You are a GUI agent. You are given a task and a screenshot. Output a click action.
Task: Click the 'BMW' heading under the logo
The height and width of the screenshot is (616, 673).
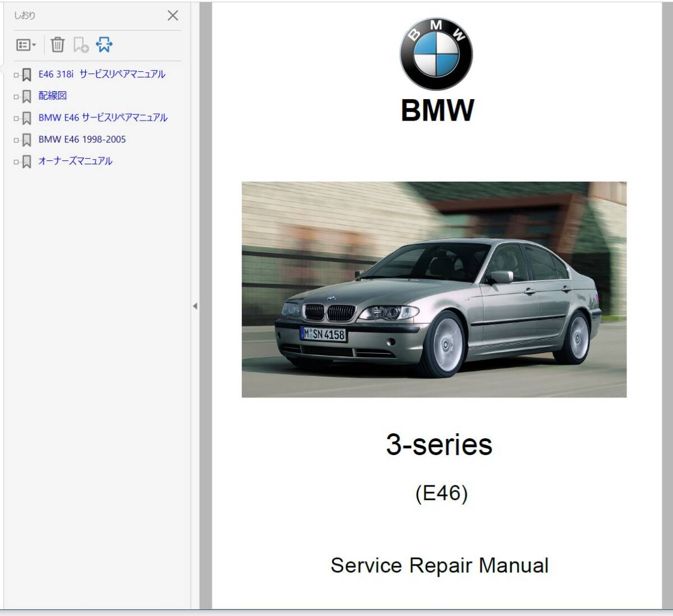point(437,110)
